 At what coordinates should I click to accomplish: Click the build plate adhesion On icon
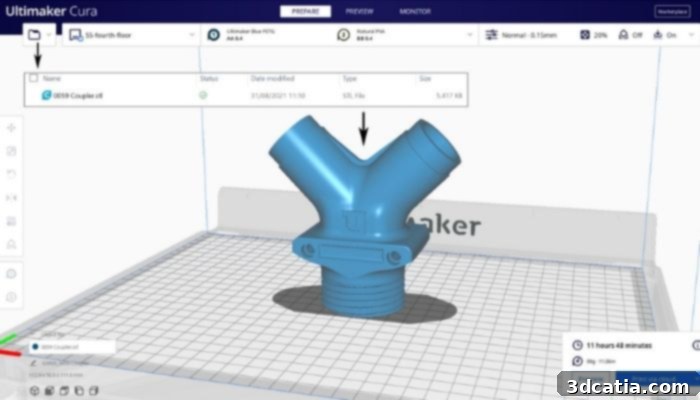click(x=658, y=35)
